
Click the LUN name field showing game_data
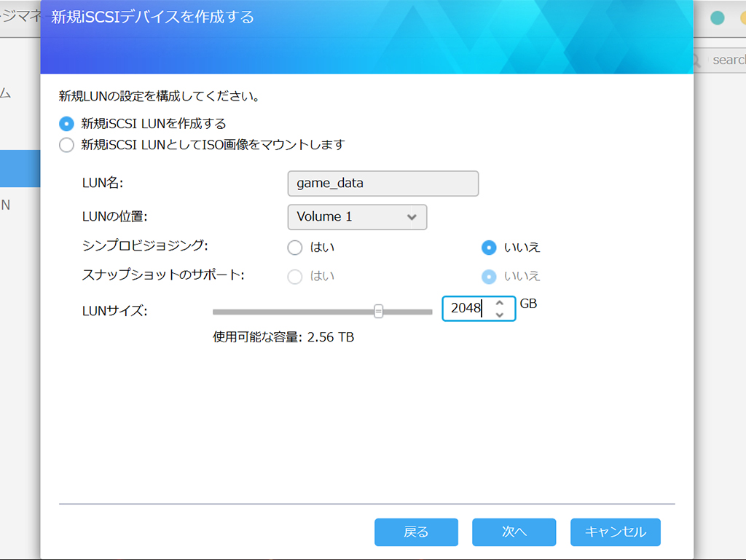[383, 184]
